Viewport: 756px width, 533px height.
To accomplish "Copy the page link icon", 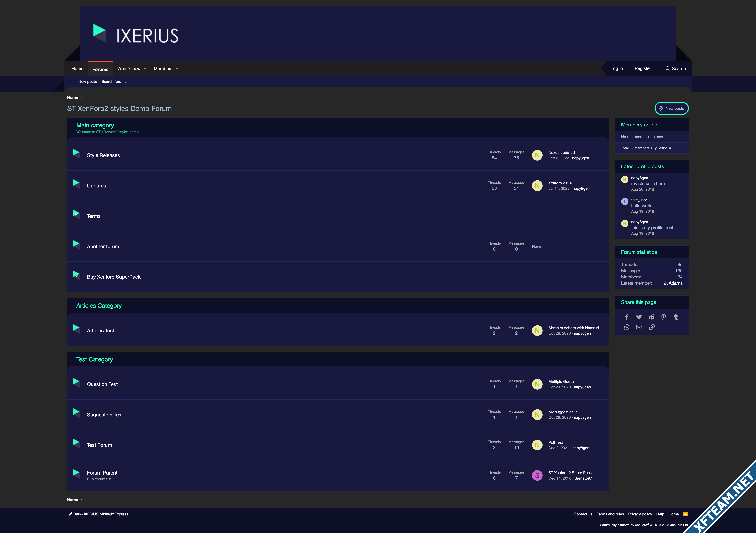I will [652, 327].
